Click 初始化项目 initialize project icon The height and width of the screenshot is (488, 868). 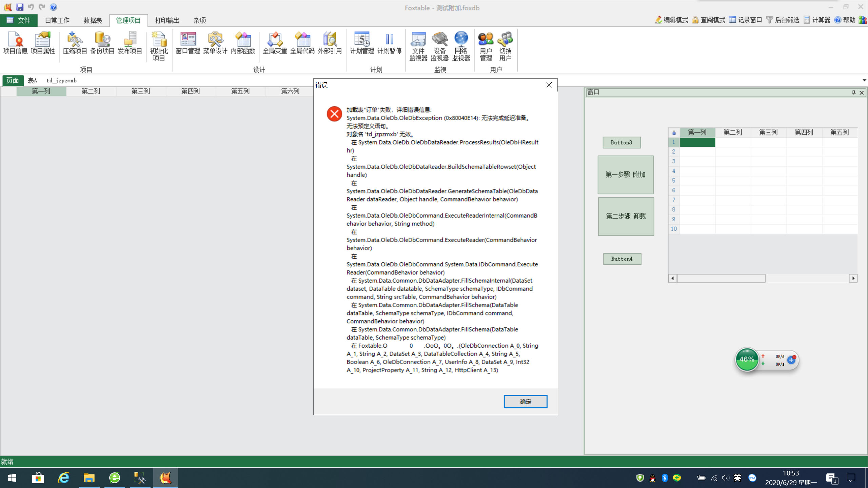159,46
